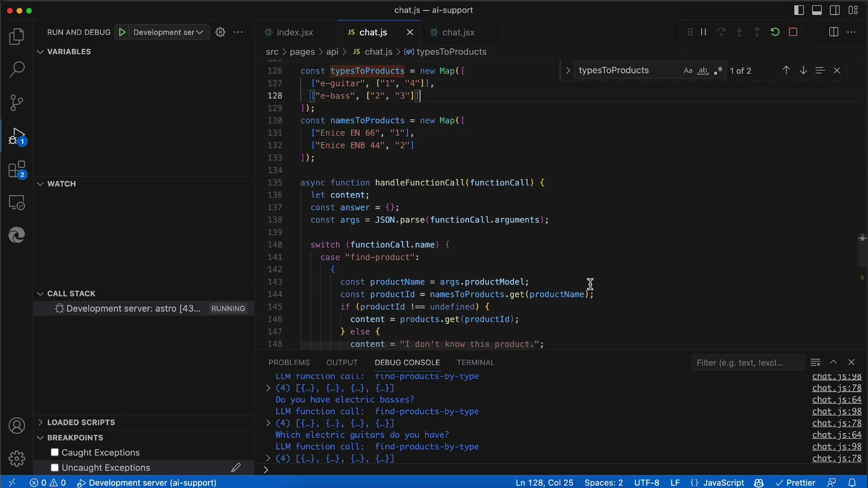Open the Accounts icon in activity bar
This screenshot has width=868, height=488.
(x=17, y=426)
